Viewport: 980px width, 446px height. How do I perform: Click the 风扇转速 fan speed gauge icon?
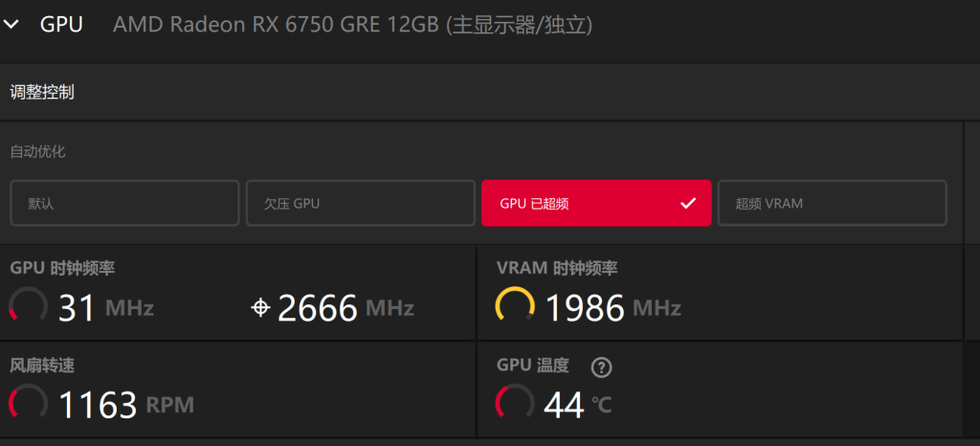click(28, 404)
